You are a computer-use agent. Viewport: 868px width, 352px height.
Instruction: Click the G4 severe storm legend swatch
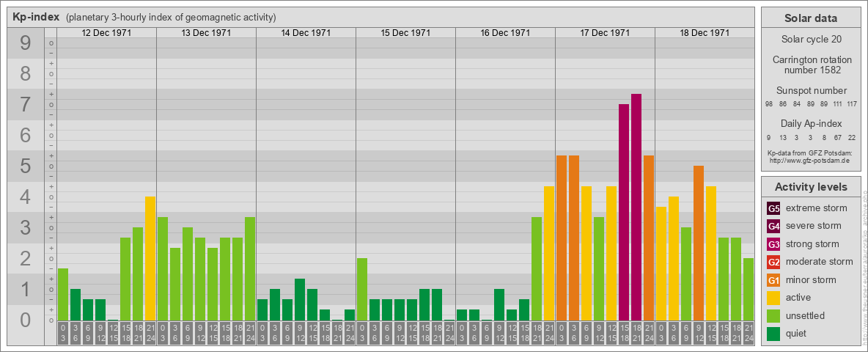coord(773,227)
